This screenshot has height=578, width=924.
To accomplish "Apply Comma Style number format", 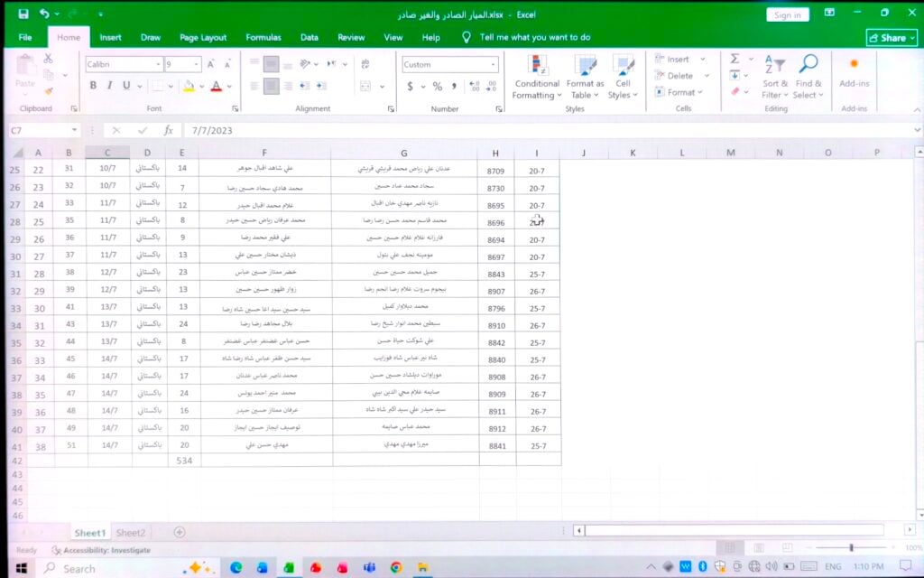I will [x=454, y=87].
